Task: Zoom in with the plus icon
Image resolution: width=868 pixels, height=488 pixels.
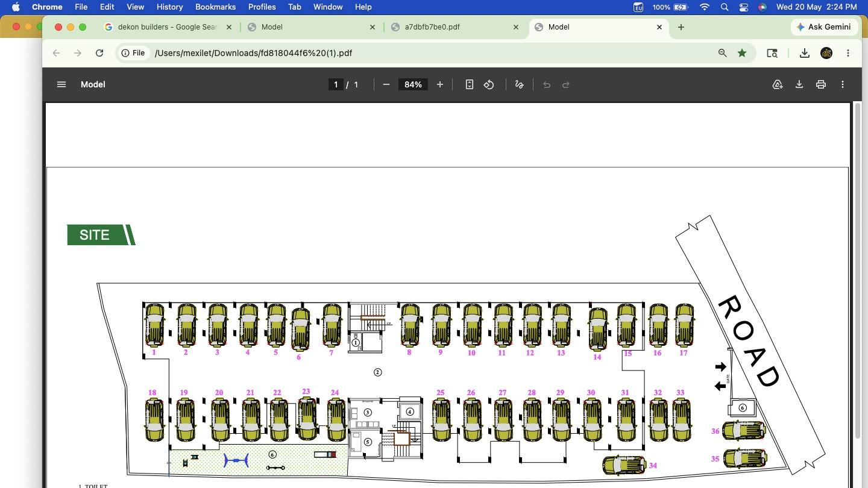Action: pos(440,84)
